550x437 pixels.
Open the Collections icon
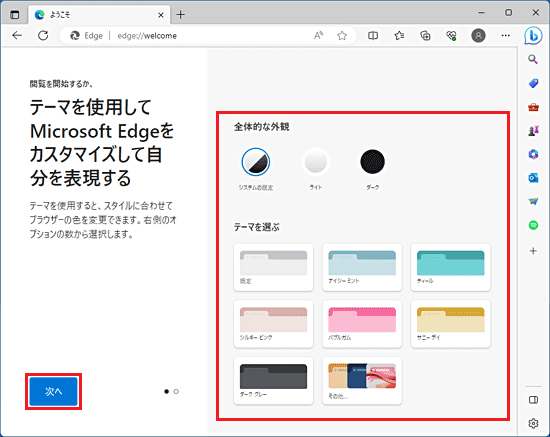click(425, 35)
